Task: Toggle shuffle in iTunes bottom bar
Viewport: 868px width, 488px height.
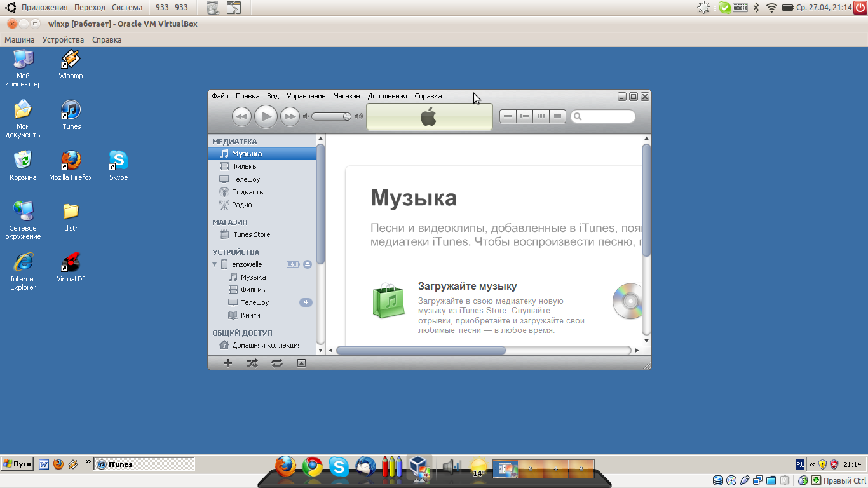Action: tap(252, 363)
